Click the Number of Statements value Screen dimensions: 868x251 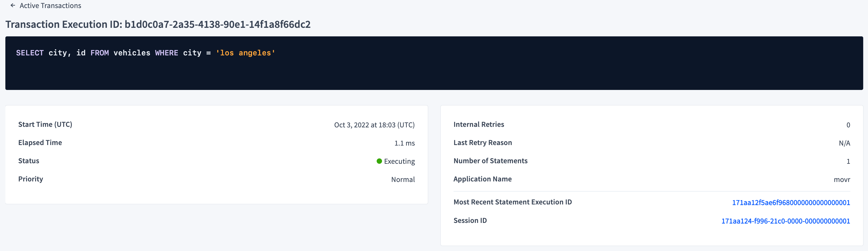(849, 161)
